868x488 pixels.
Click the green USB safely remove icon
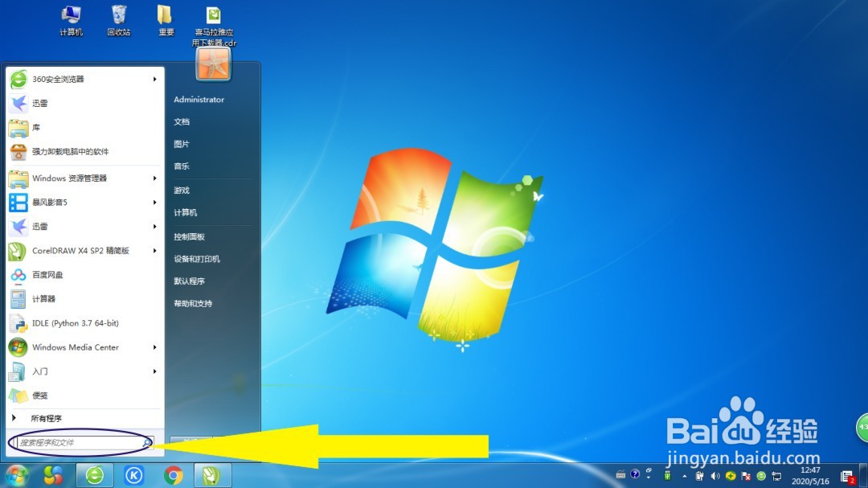pyautogui.click(x=668, y=476)
